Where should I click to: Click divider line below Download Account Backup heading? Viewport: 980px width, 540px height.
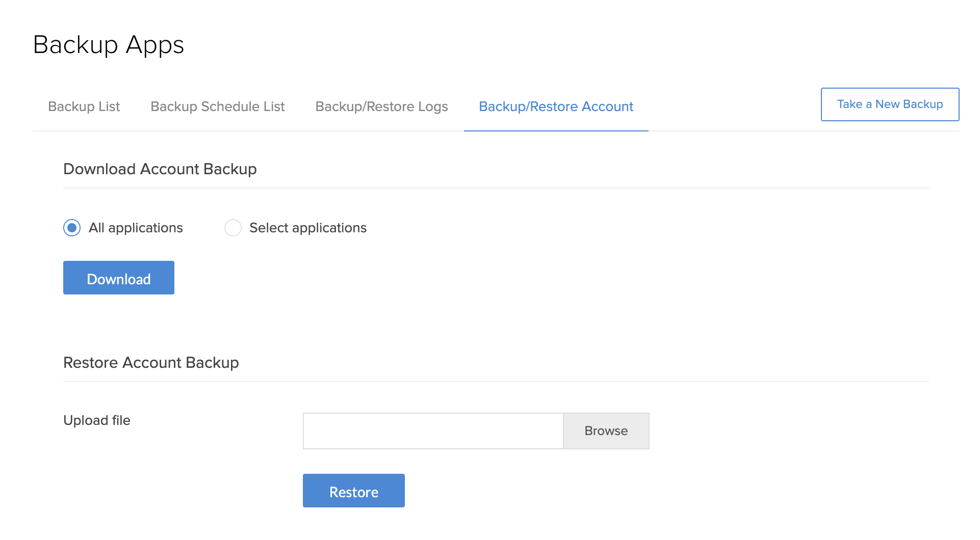tap(496, 188)
